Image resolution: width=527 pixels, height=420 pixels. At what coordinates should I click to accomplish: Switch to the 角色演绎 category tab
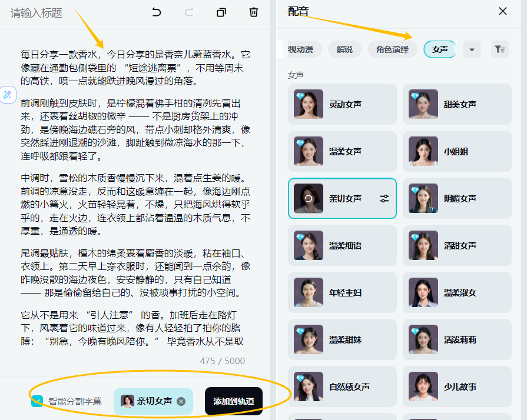(392, 49)
